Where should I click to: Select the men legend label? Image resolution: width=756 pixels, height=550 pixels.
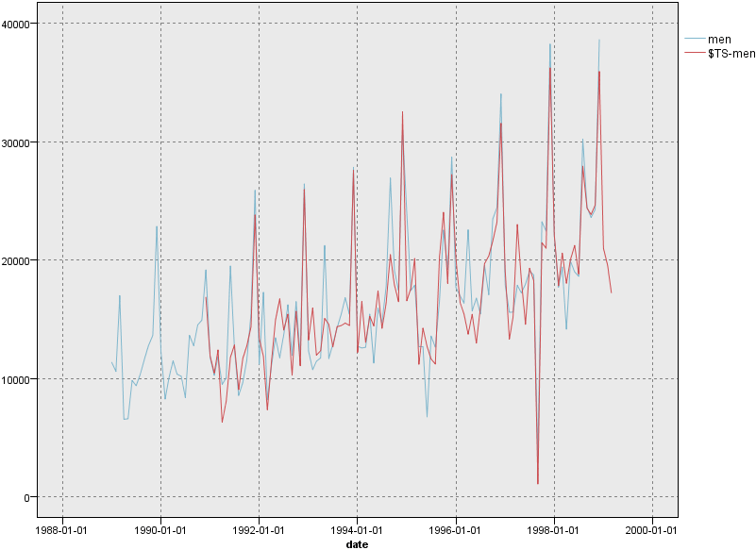[x=719, y=40]
